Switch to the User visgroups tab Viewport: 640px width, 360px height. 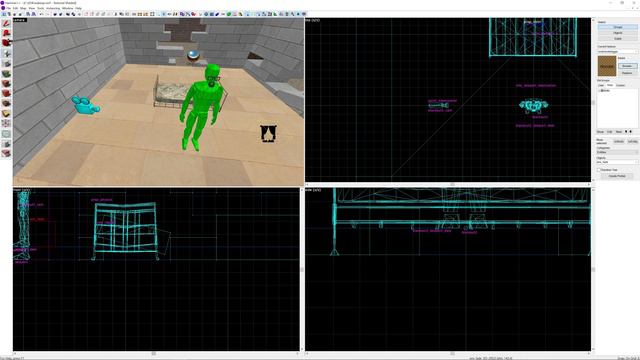[x=601, y=85]
